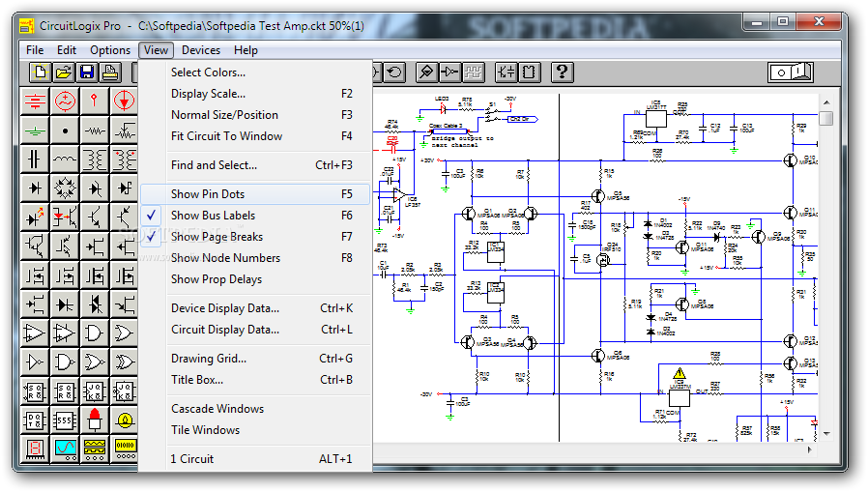The height and width of the screenshot is (492, 868).
Task: Place the binary data sequencer 010110
Action: tap(124, 449)
